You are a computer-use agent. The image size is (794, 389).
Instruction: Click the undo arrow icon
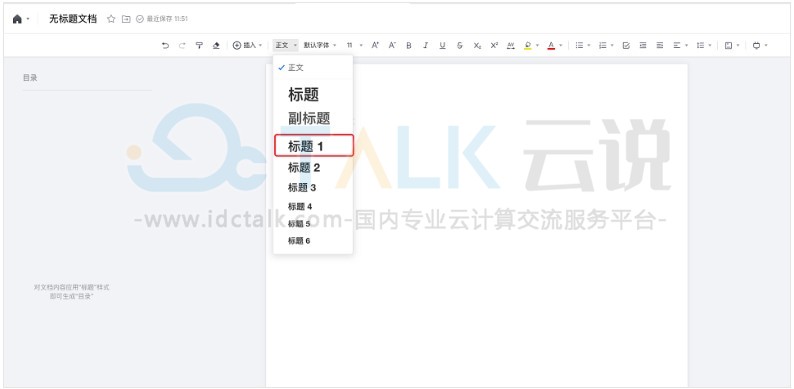[165, 46]
